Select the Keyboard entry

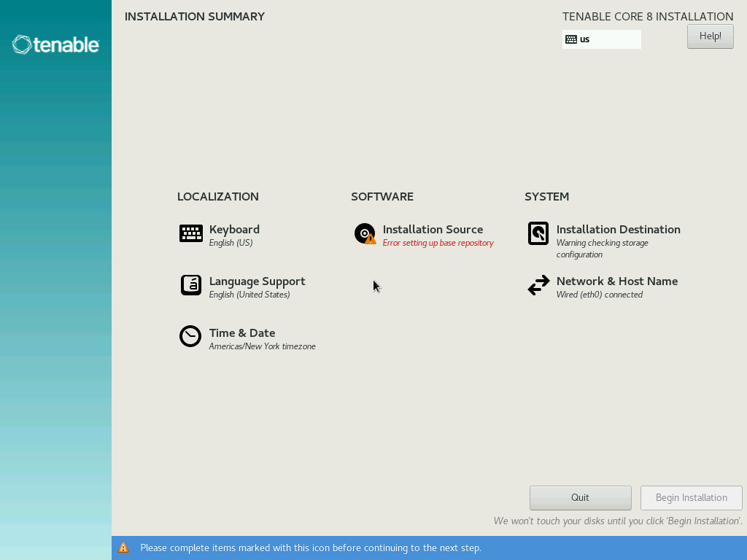tap(234, 229)
